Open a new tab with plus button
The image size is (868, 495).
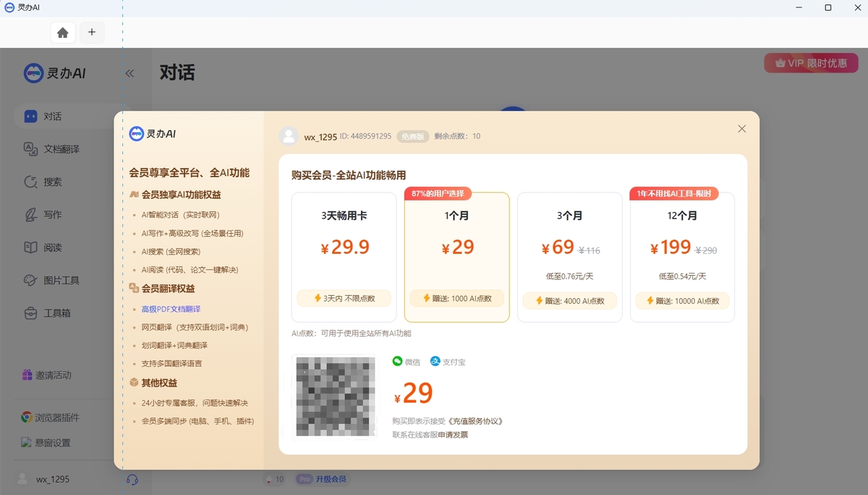(92, 33)
